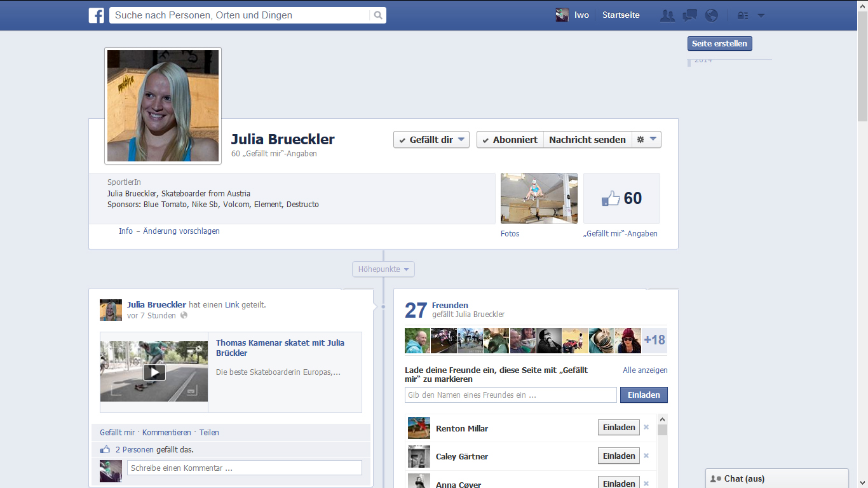
Task: Open the messages icon in top bar
Action: click(x=689, y=15)
